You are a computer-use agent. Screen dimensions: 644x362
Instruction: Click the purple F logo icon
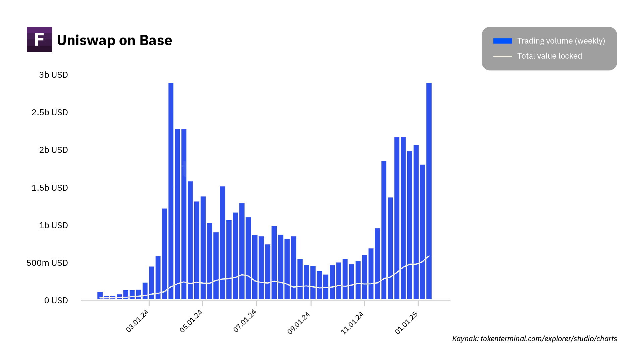tap(39, 39)
